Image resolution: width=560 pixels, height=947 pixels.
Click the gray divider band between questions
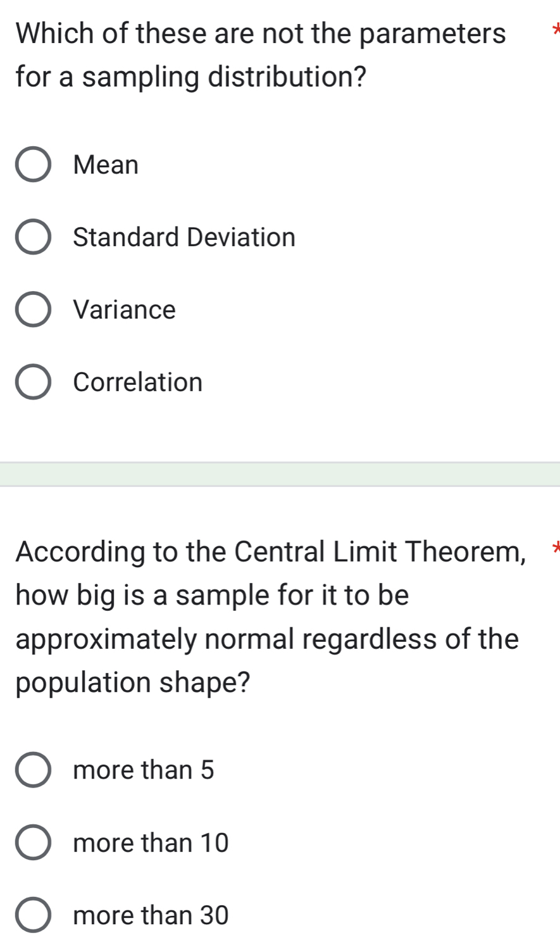click(280, 474)
